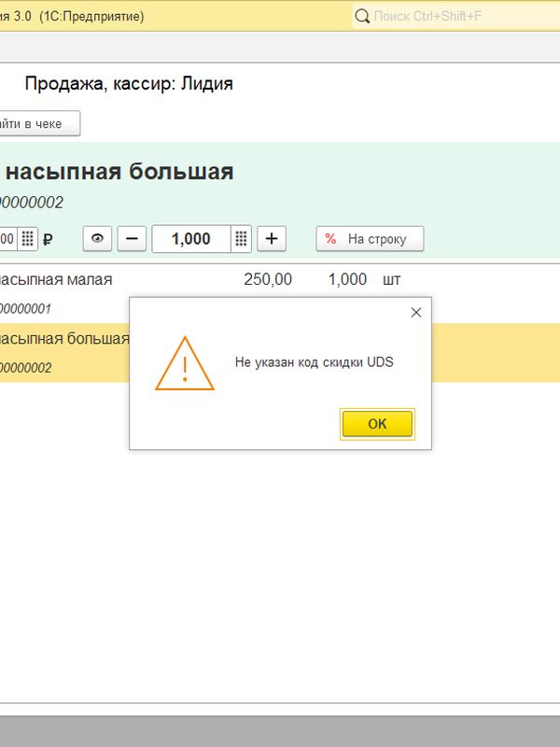The height and width of the screenshot is (747, 560).
Task: Increase quantity with the plus button
Action: (x=272, y=238)
